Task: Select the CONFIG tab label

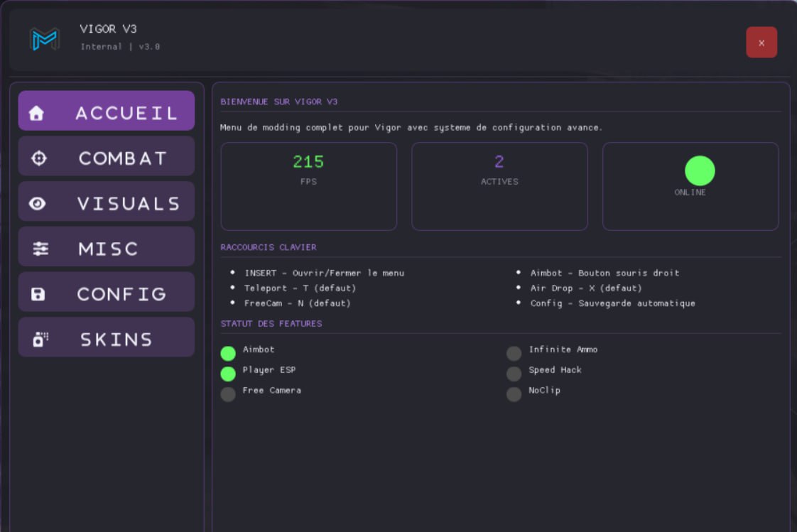Action: [x=121, y=294]
